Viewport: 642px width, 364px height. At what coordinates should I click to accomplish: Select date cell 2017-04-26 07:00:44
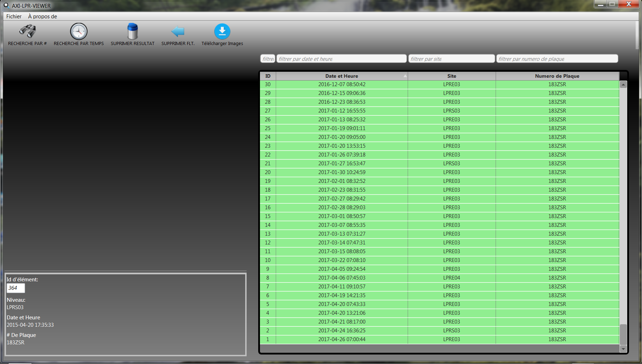click(342, 339)
